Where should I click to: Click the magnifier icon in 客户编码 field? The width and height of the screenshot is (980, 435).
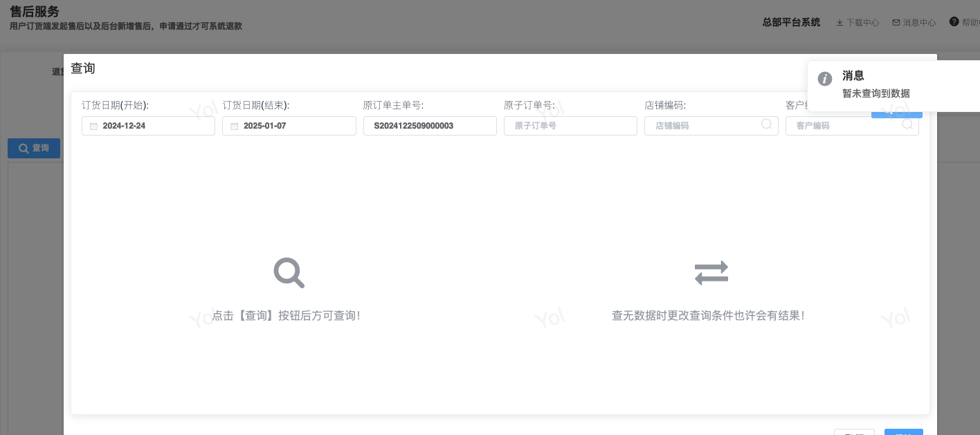pyautogui.click(x=907, y=124)
